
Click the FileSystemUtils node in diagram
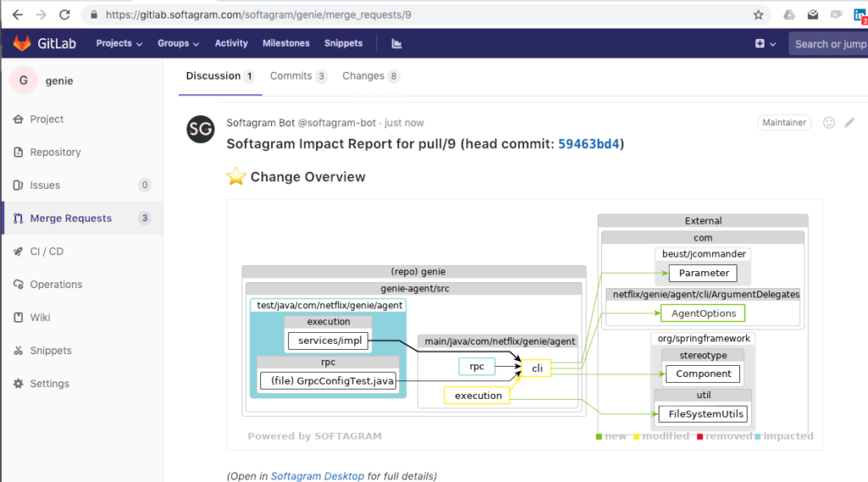click(x=704, y=414)
